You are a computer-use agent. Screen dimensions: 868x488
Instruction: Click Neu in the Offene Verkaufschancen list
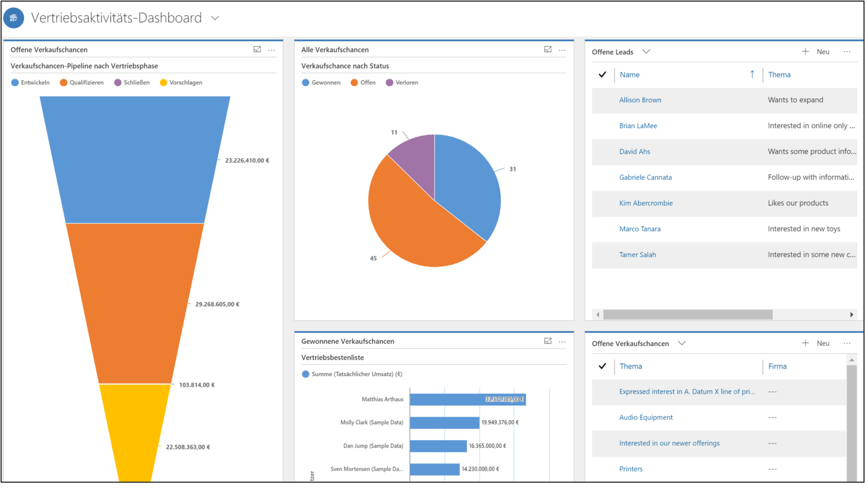823,343
